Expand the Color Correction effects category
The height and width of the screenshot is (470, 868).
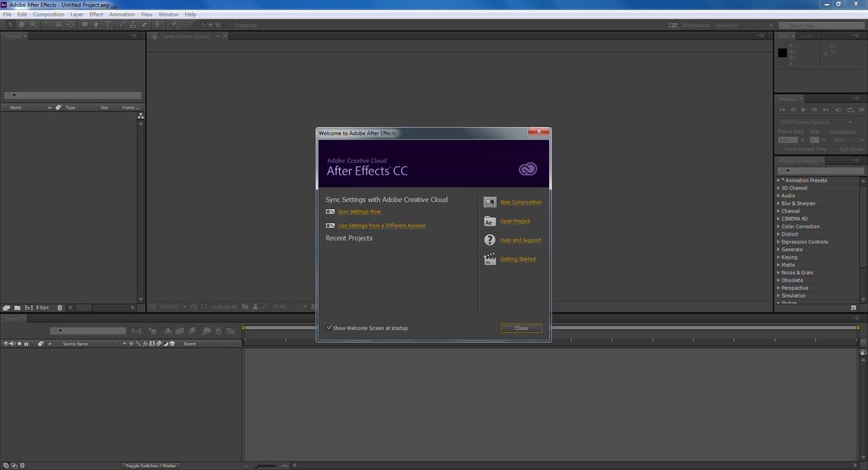(x=779, y=226)
